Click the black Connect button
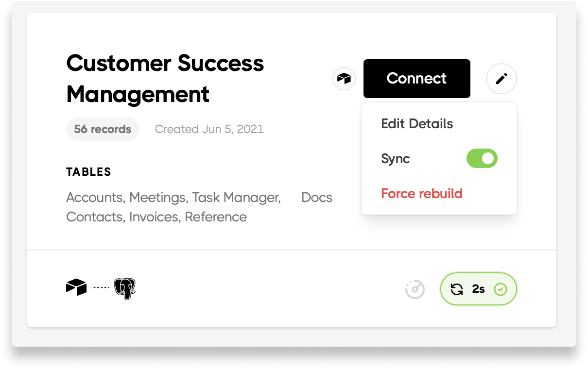Viewport: 588px width, 369px height. 417,79
